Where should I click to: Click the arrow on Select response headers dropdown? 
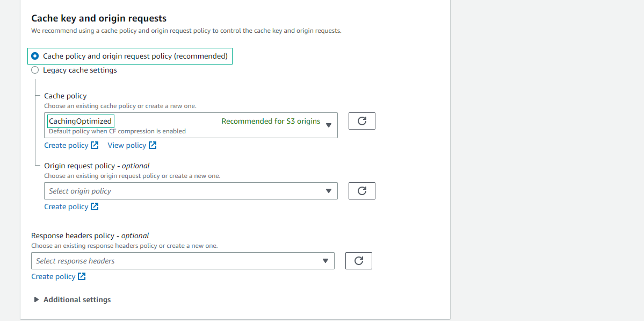[325, 261]
